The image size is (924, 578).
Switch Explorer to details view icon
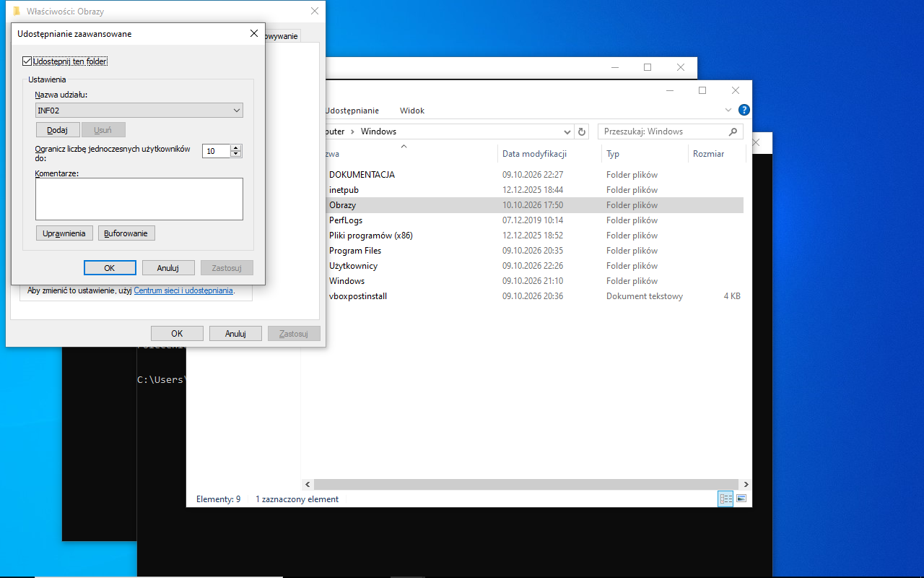[x=725, y=499]
